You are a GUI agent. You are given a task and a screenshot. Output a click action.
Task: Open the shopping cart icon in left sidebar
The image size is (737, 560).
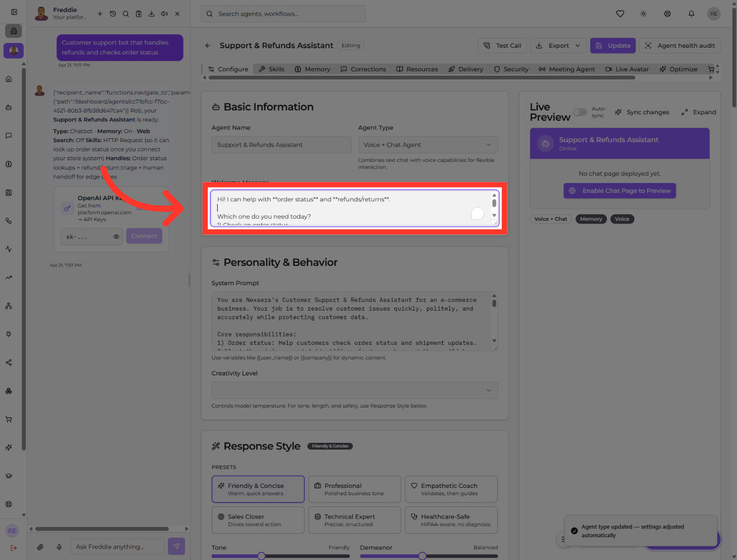[x=9, y=419]
